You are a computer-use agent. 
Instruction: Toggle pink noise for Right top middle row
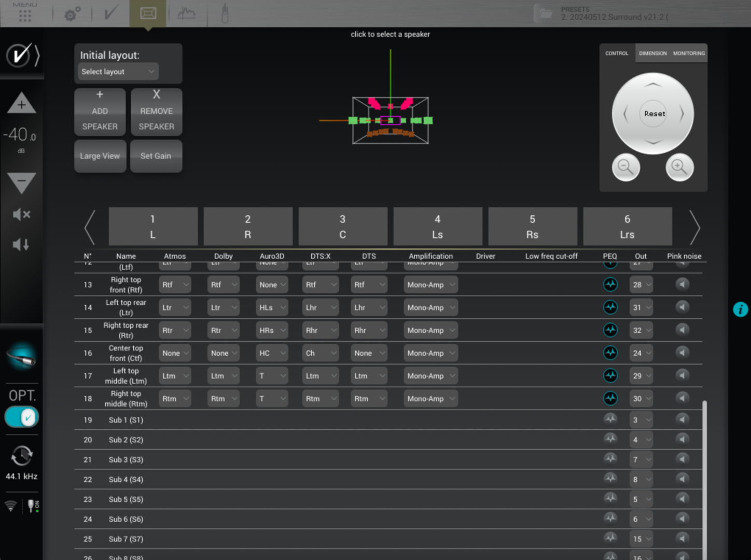click(x=682, y=399)
